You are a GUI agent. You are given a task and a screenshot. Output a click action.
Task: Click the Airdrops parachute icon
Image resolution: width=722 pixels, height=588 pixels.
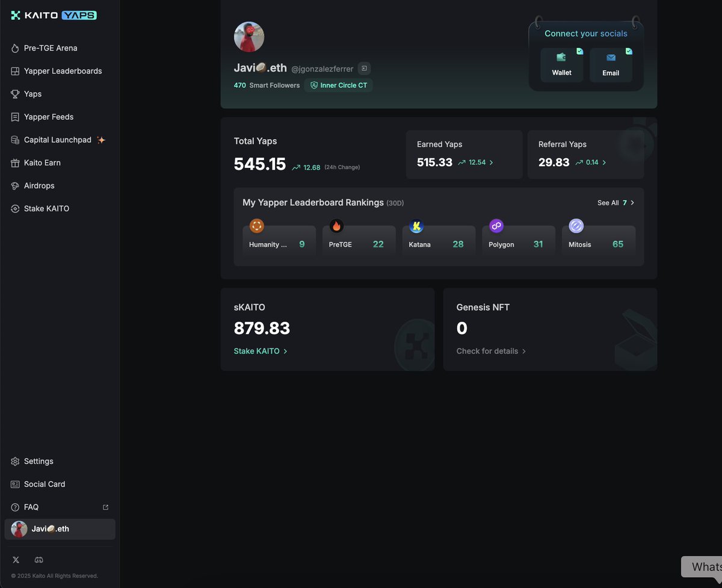tap(15, 186)
